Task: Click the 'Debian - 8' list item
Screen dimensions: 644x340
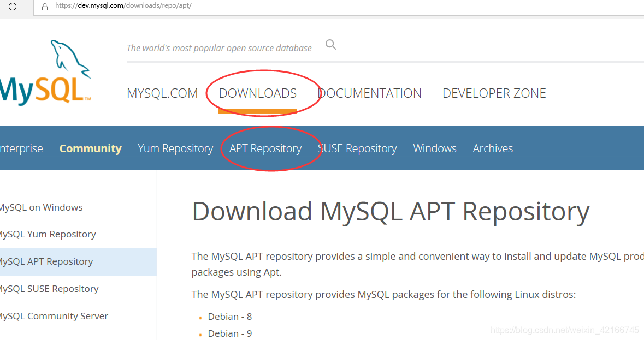Action: pos(229,317)
